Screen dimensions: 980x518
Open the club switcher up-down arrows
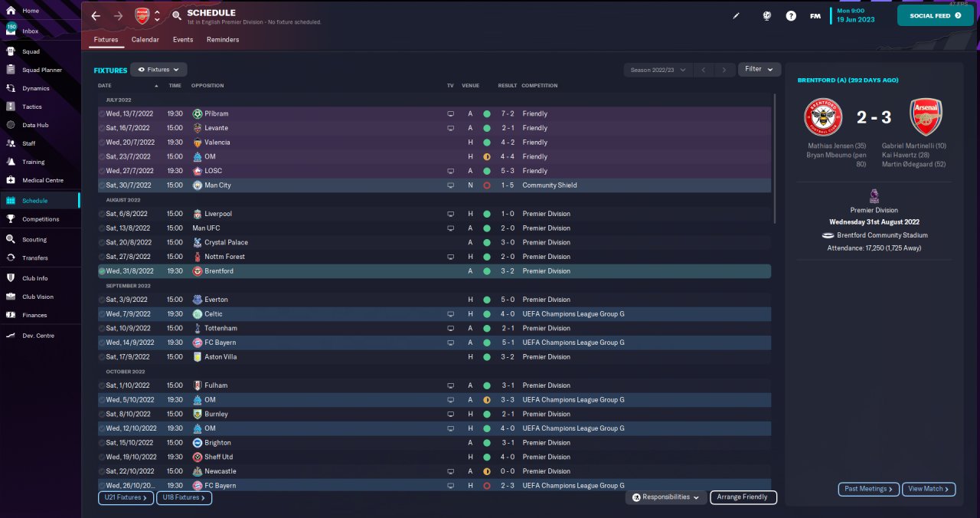pyautogui.click(x=157, y=15)
